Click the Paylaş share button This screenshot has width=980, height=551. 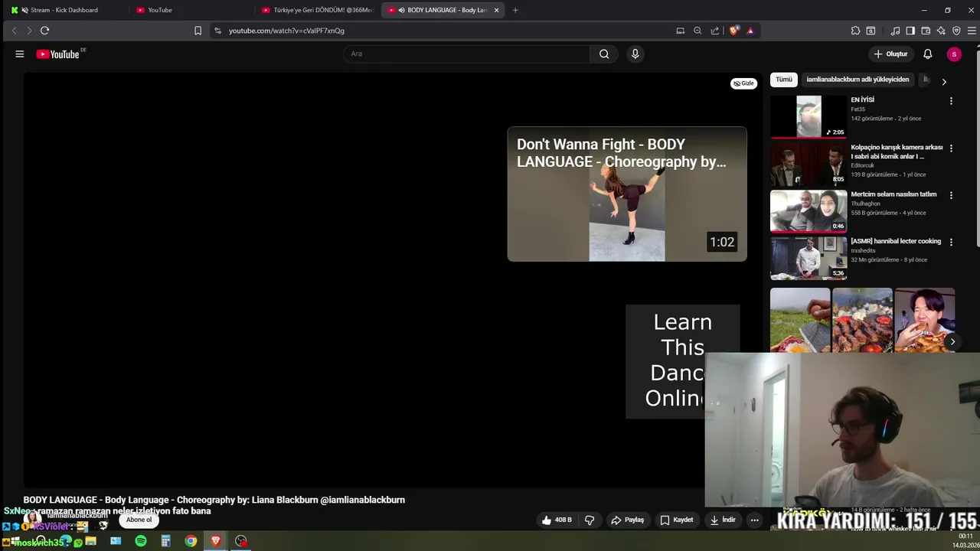tap(627, 520)
